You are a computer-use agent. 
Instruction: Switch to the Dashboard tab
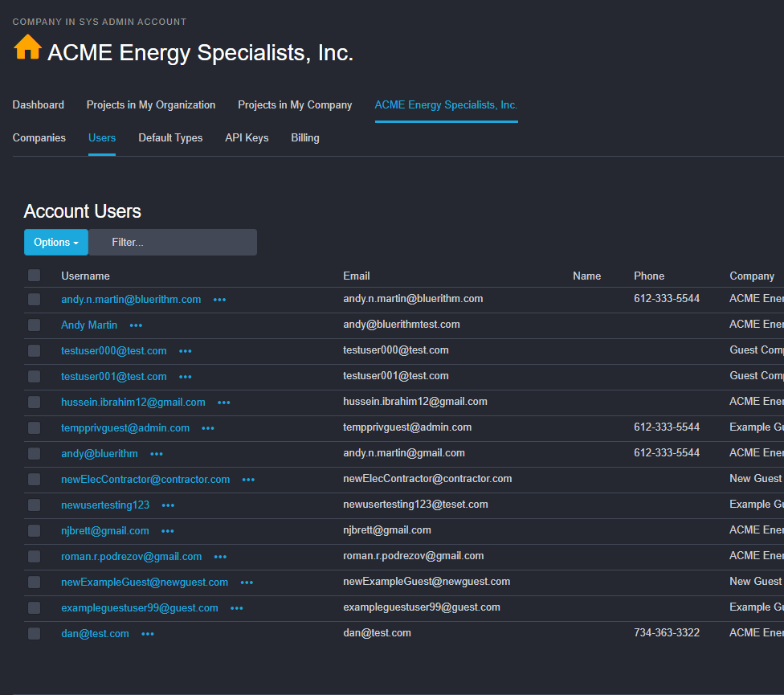[x=39, y=105]
